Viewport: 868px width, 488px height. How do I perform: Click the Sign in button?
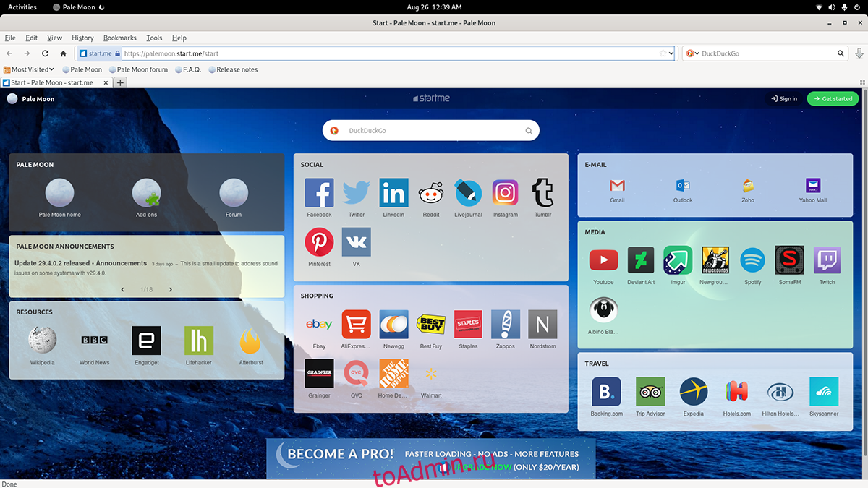pos(784,98)
